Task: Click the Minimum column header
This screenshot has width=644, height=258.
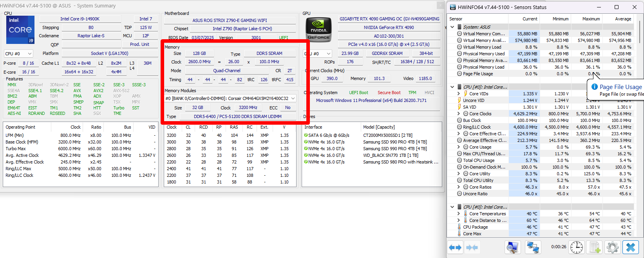Action: point(555,19)
